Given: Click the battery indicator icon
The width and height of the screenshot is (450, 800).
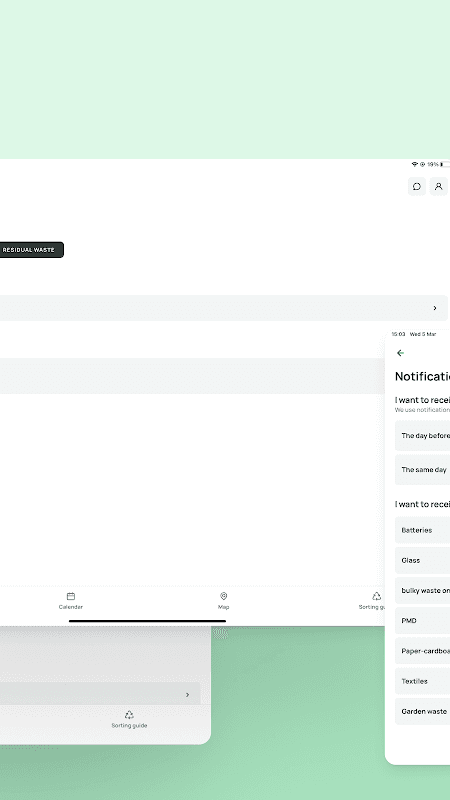Looking at the screenshot, I should (445, 164).
